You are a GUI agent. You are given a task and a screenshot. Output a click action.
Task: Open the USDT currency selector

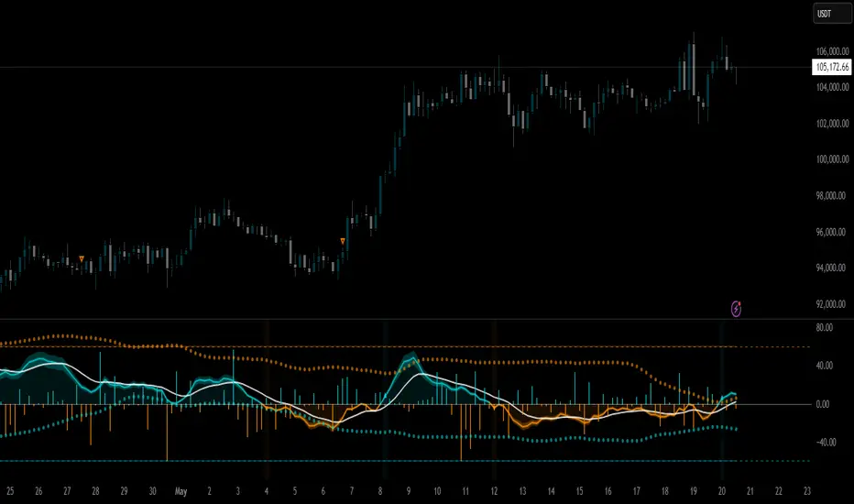[x=832, y=14]
